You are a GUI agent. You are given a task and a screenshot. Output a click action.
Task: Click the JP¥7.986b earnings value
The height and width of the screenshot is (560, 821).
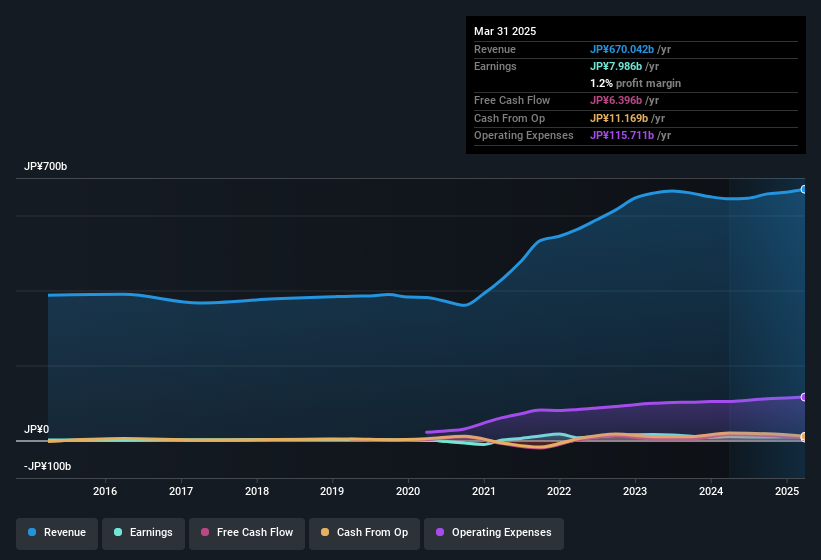point(616,66)
